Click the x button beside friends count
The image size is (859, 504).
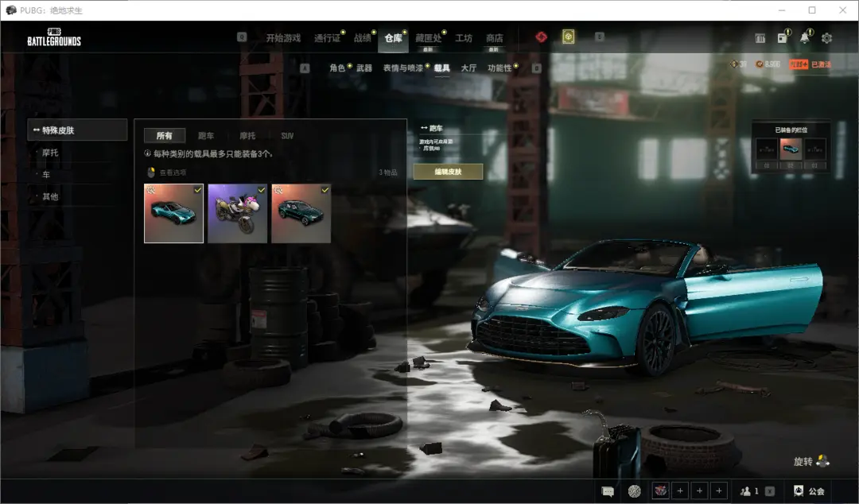770,491
